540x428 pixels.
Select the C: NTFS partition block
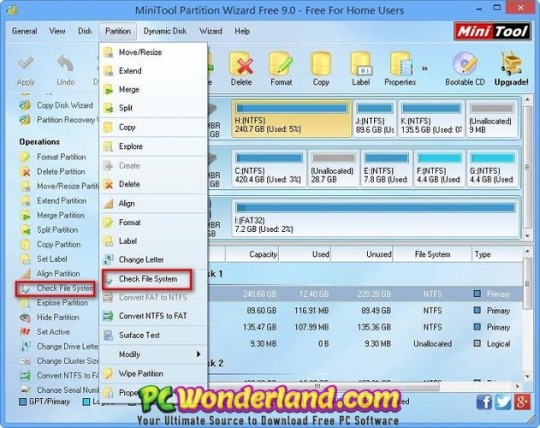[x=269, y=169]
